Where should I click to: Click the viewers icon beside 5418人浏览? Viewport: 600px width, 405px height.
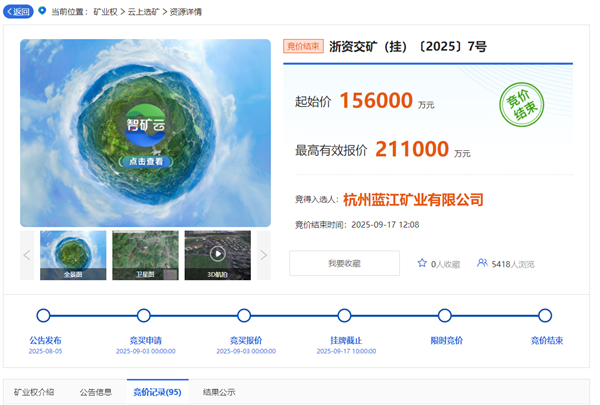tap(482, 263)
